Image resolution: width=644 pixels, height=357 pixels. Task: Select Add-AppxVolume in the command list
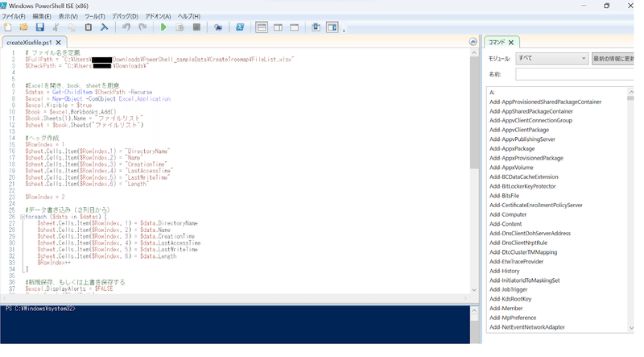(x=511, y=168)
